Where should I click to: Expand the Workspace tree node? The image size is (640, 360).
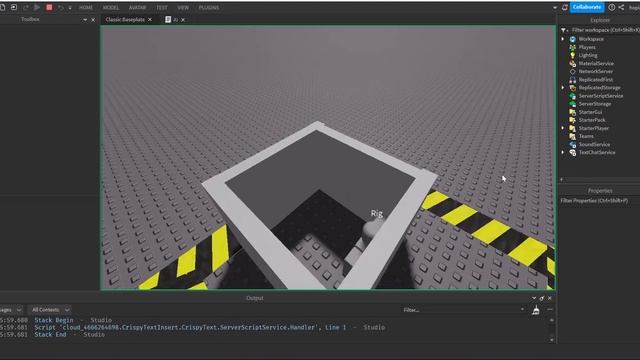[x=563, y=39]
